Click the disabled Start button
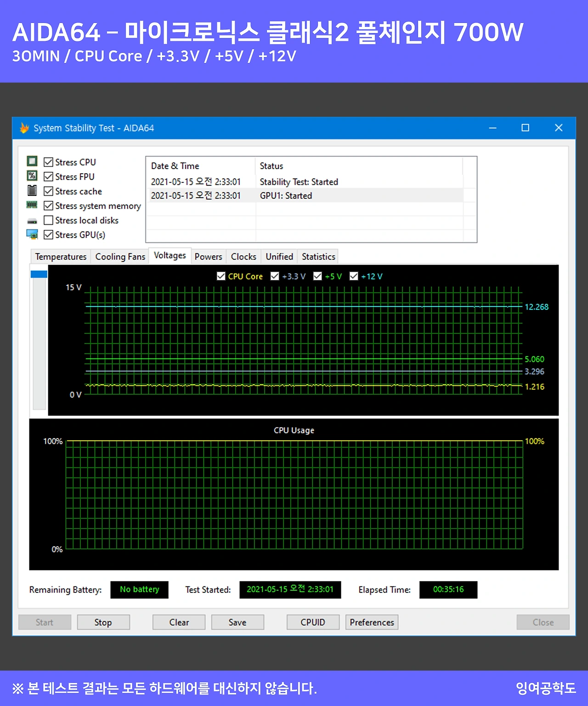588x706 pixels. [45, 622]
